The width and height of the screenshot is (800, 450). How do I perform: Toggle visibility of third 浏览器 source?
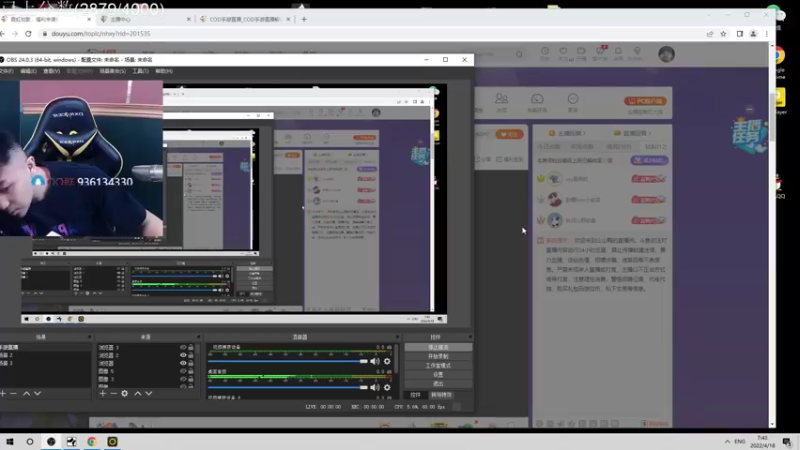coord(183,363)
